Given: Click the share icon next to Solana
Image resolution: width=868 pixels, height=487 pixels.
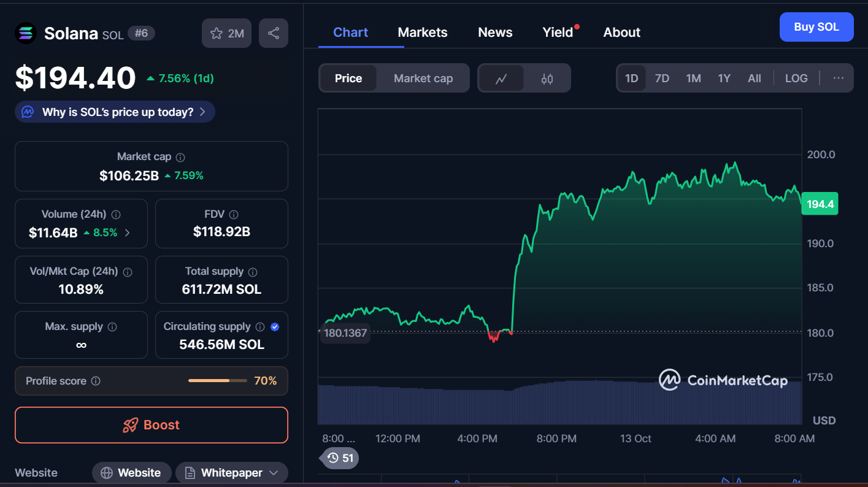Looking at the screenshot, I should tap(274, 33).
